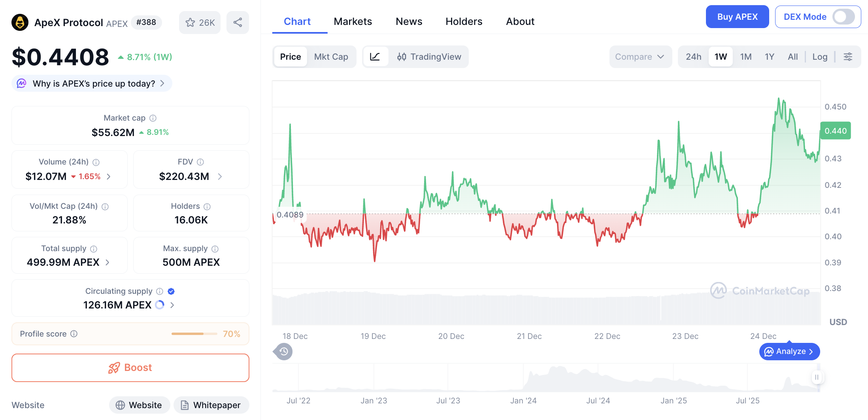Expand circulating supply details chevron

coord(172,305)
